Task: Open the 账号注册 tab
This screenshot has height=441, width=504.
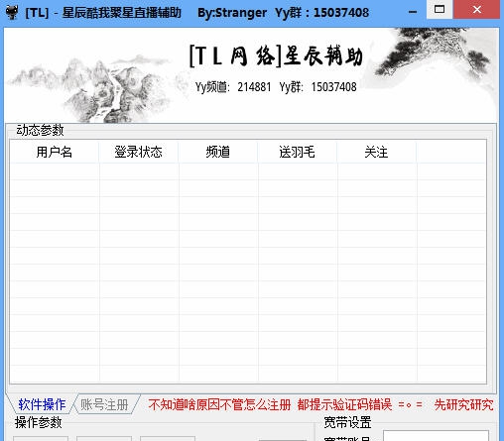Action: point(104,404)
